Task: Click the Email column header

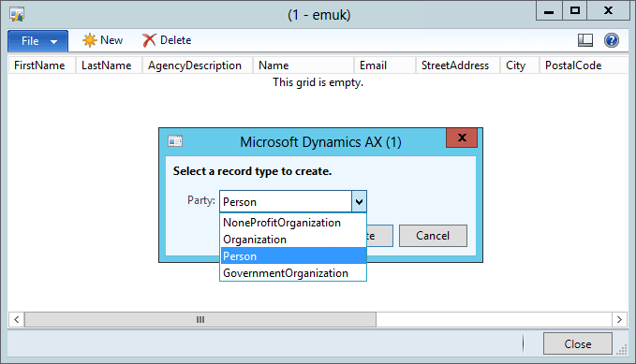Action: pyautogui.click(x=385, y=66)
